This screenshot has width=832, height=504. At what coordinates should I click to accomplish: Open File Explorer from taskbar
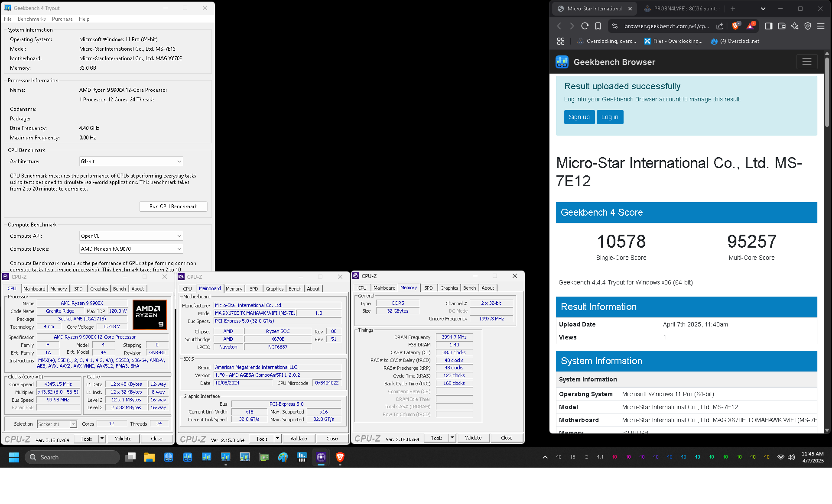(149, 457)
